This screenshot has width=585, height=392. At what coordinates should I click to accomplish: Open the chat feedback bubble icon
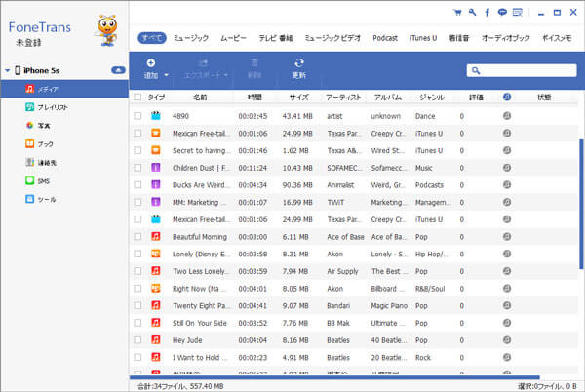pos(502,13)
